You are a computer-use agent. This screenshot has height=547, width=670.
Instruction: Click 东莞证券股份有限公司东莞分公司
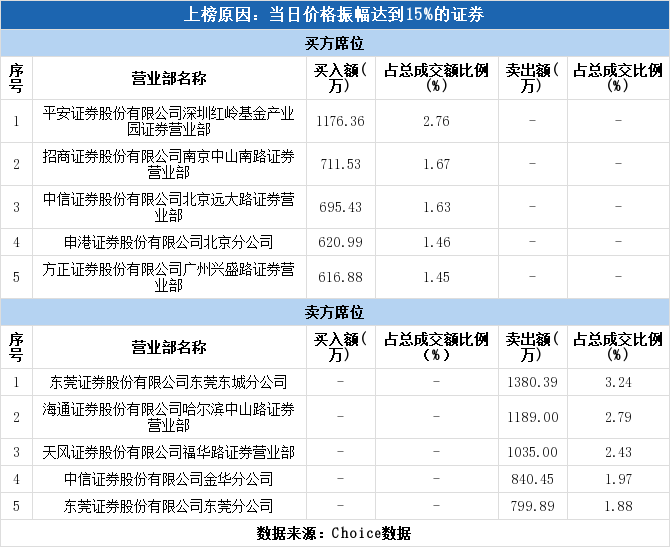point(168,506)
